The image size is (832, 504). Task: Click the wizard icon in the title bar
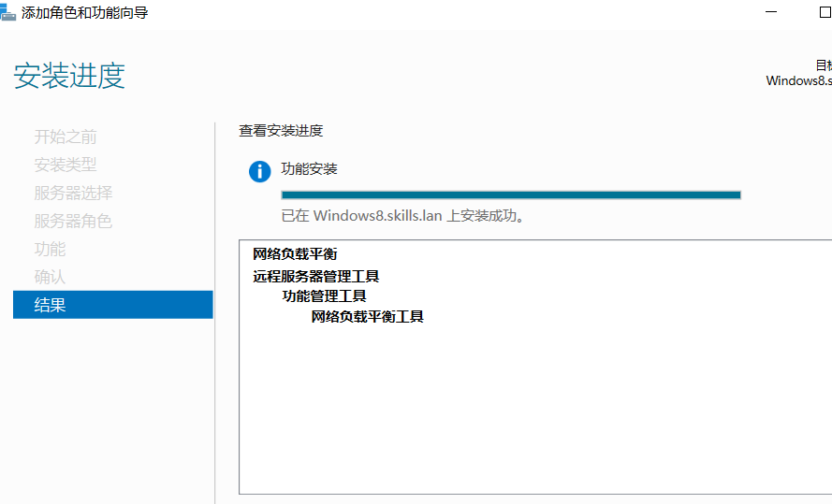[x=7, y=12]
